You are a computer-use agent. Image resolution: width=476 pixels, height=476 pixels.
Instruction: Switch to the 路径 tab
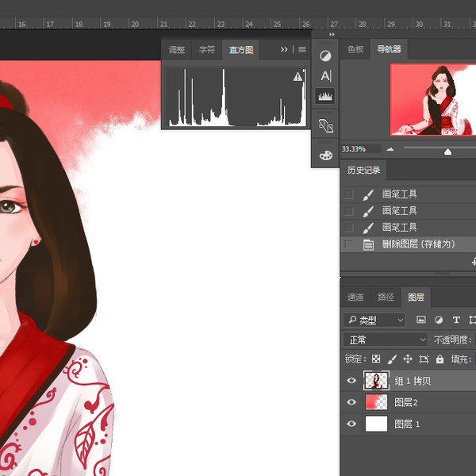[x=386, y=297]
